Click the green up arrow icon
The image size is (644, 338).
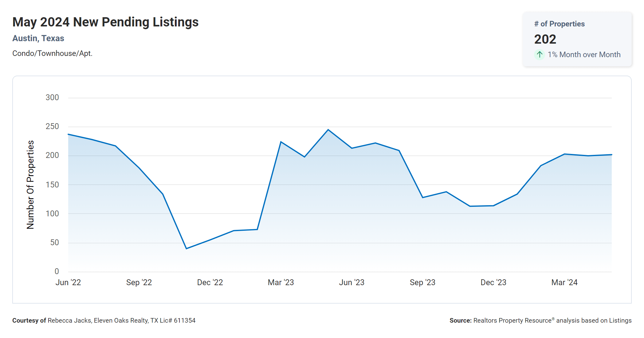point(540,55)
